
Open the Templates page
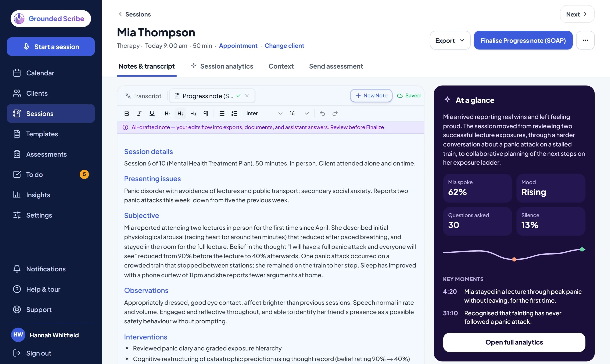[51, 134]
